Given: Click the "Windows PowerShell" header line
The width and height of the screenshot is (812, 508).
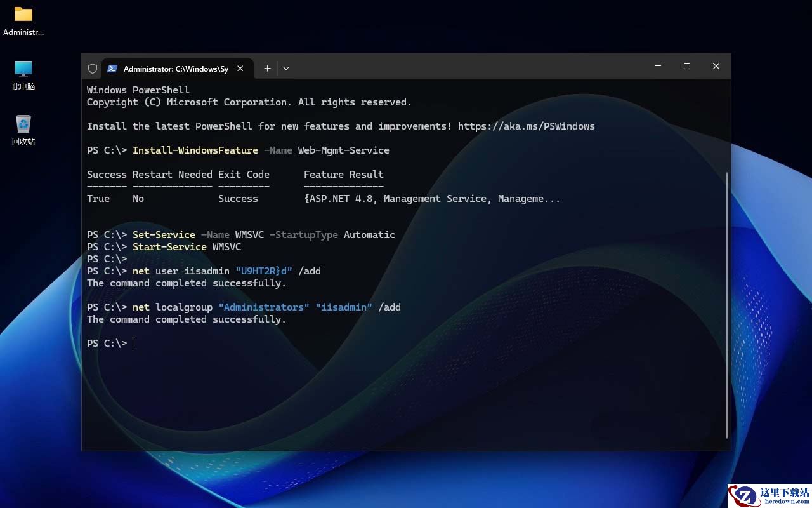Looking at the screenshot, I should [x=138, y=90].
